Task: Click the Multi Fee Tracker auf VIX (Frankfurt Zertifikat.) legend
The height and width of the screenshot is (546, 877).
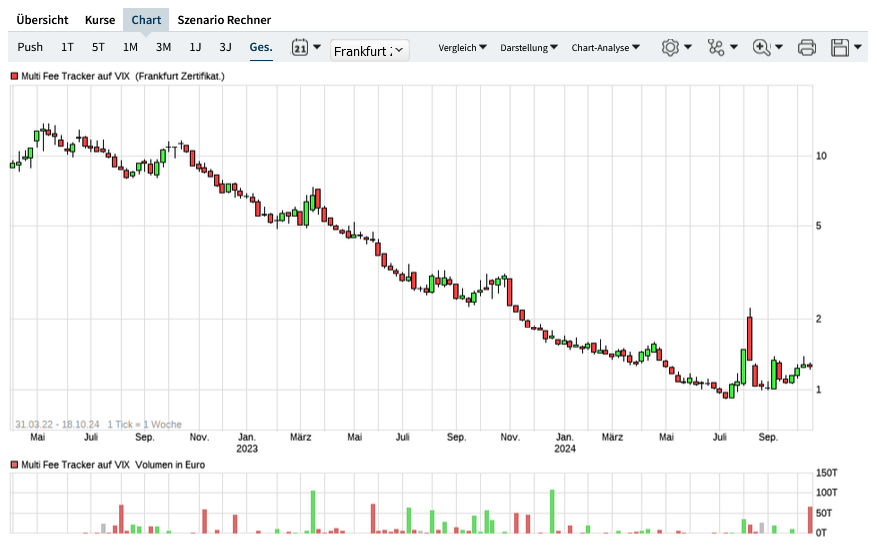Action: [122, 76]
